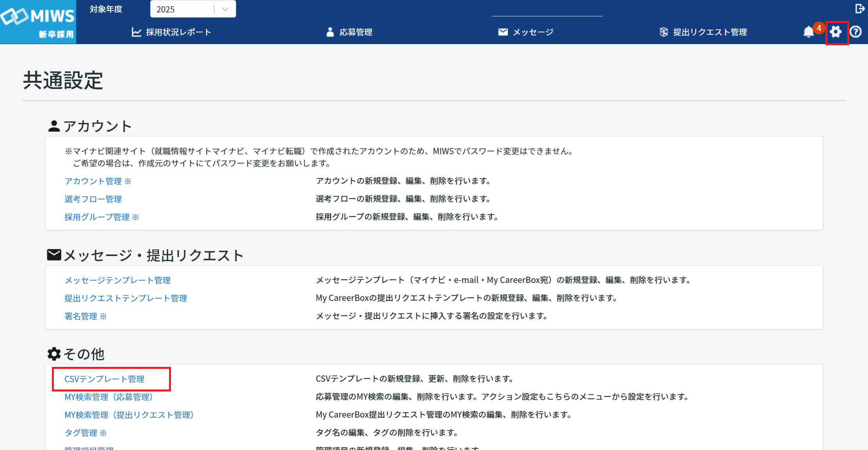Open the メッセージ envelope icon
868x450 pixels.
[x=503, y=32]
